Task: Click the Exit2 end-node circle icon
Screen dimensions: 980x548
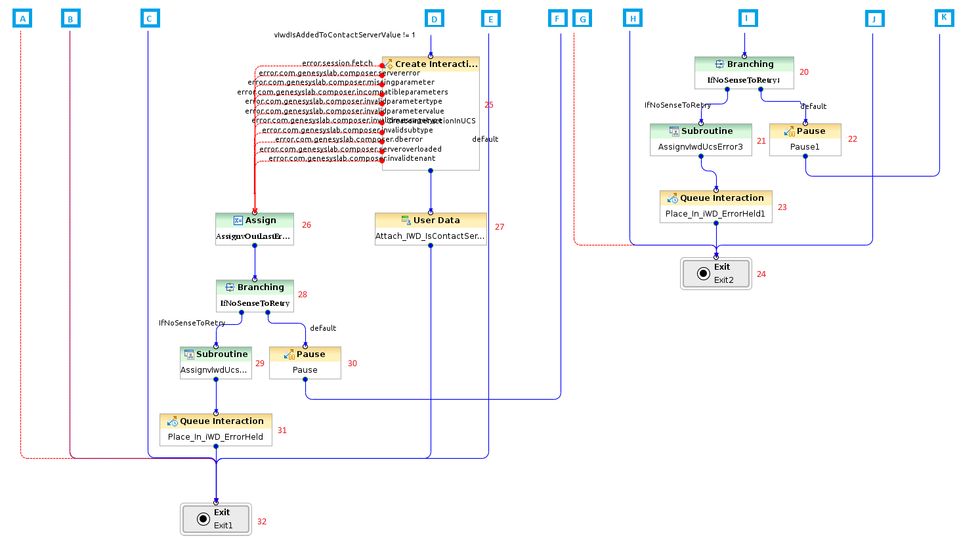Action: pyautogui.click(x=704, y=274)
